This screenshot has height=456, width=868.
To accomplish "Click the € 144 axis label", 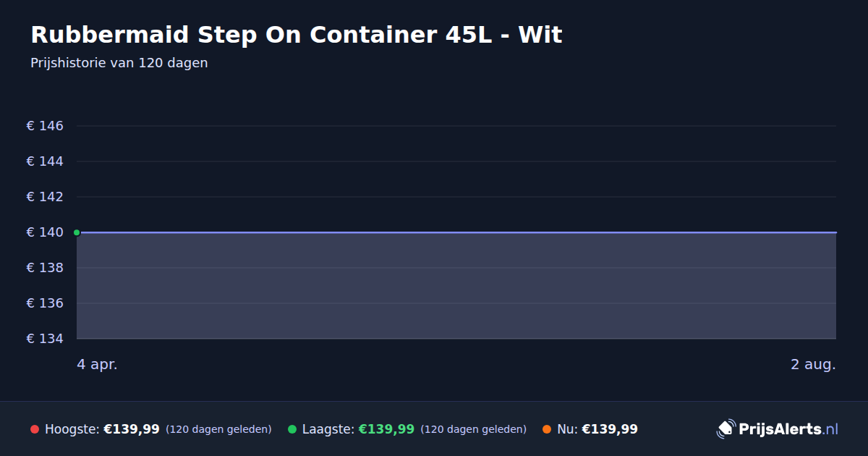I will [x=45, y=161].
